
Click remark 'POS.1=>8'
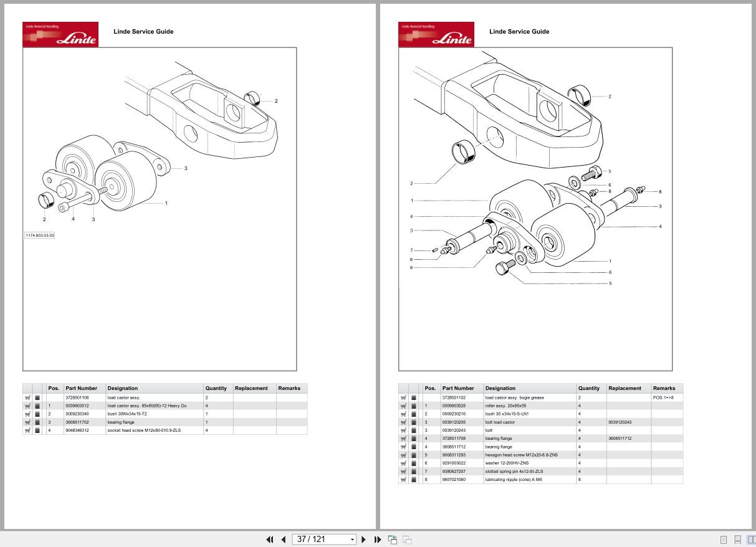point(663,397)
